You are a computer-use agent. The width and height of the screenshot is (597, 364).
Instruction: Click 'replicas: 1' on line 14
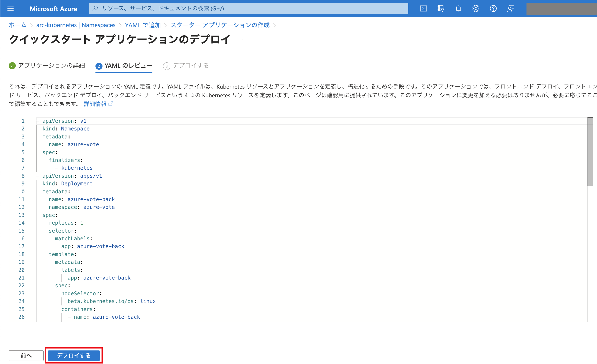pos(66,223)
